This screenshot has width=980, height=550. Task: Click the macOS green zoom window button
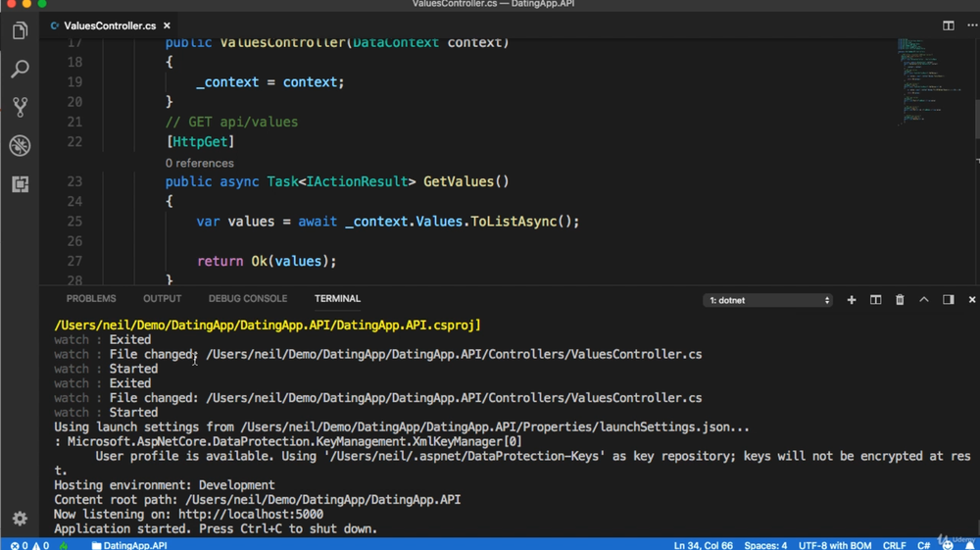(x=42, y=3)
